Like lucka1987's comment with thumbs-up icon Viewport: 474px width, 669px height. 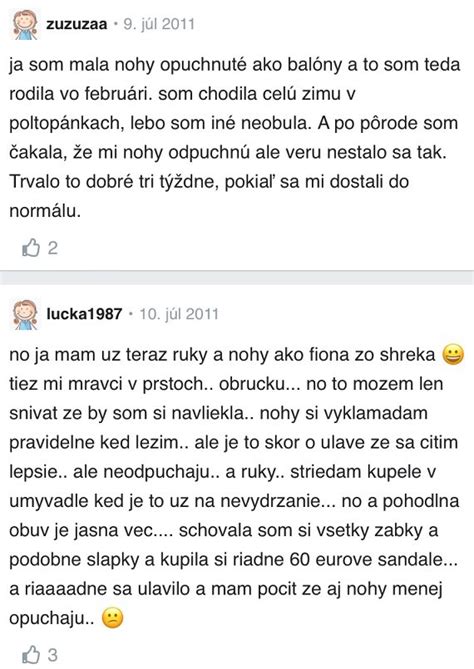(x=31, y=655)
